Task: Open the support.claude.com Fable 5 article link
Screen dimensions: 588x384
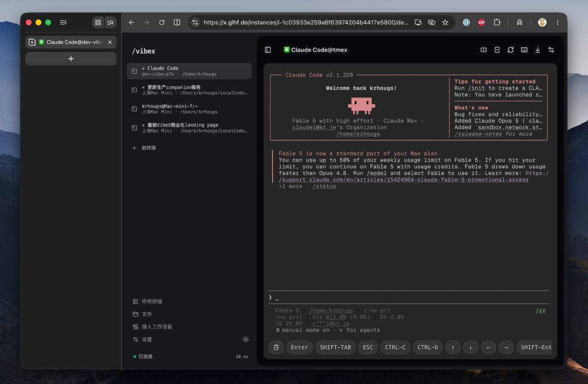Action: 403,180
